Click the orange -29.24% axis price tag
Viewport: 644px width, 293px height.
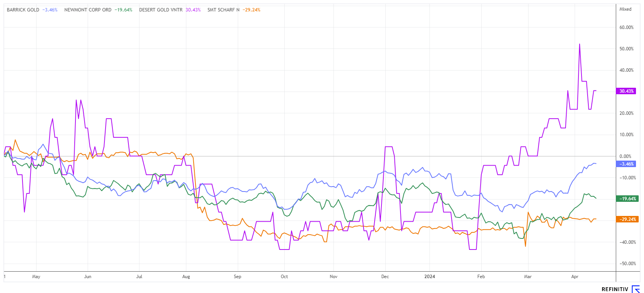626,219
